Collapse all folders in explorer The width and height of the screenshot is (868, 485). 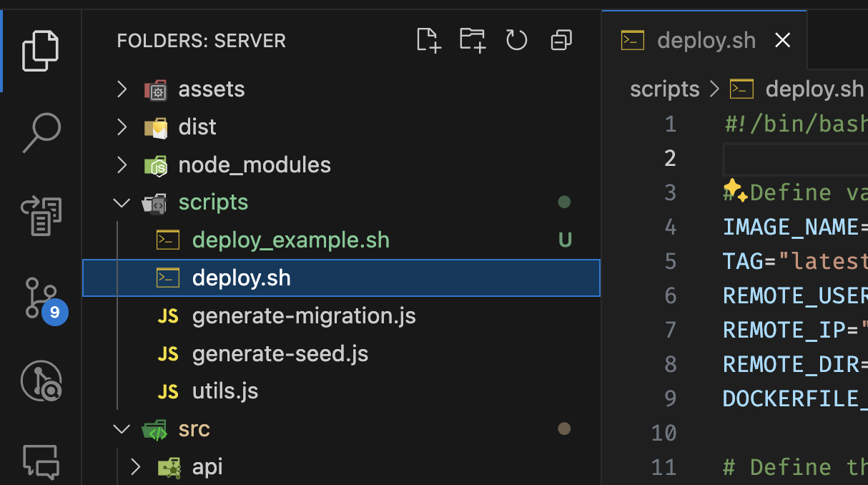pos(561,40)
